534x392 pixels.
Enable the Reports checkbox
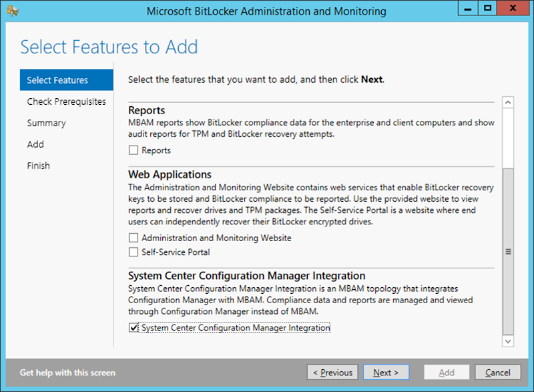click(x=133, y=150)
